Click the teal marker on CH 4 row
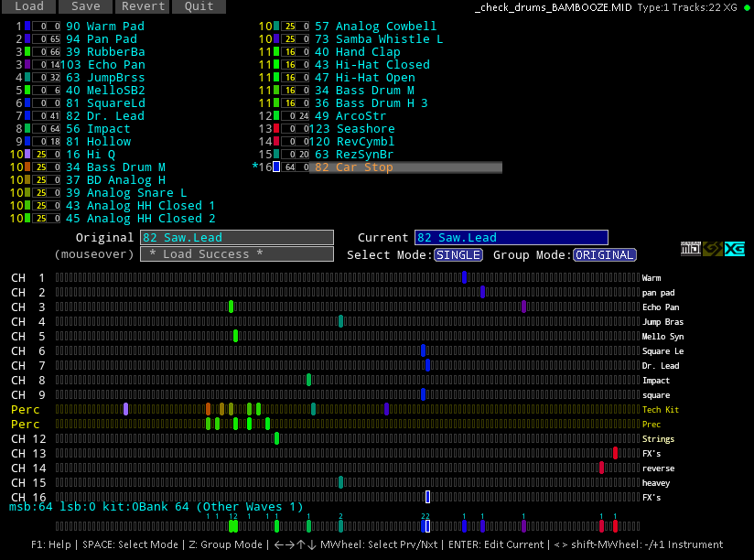The width and height of the screenshot is (754, 560). point(340,321)
